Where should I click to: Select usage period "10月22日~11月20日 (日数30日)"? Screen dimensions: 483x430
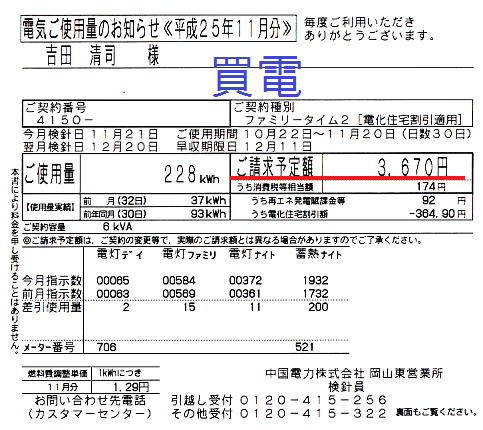coord(358,134)
